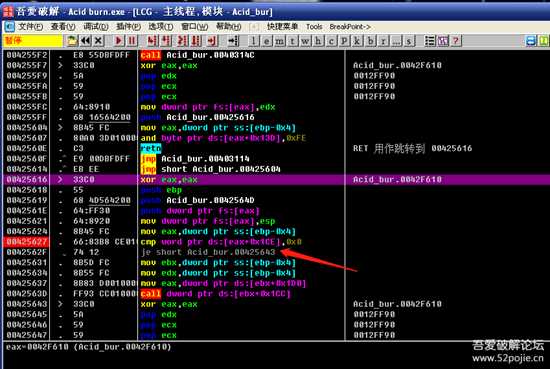The width and height of the screenshot is (550, 369).
Task: Open the Breakpoints window with the B icon
Action: pos(370,41)
